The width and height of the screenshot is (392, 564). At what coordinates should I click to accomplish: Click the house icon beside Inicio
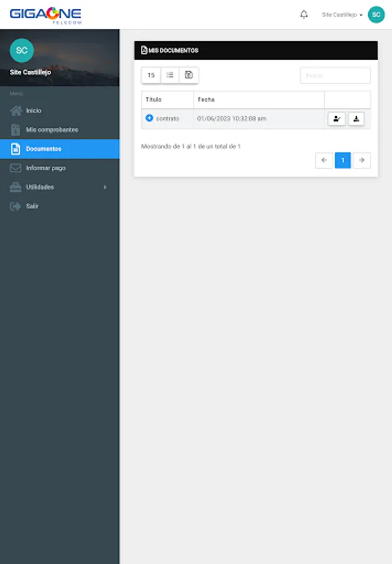click(16, 110)
